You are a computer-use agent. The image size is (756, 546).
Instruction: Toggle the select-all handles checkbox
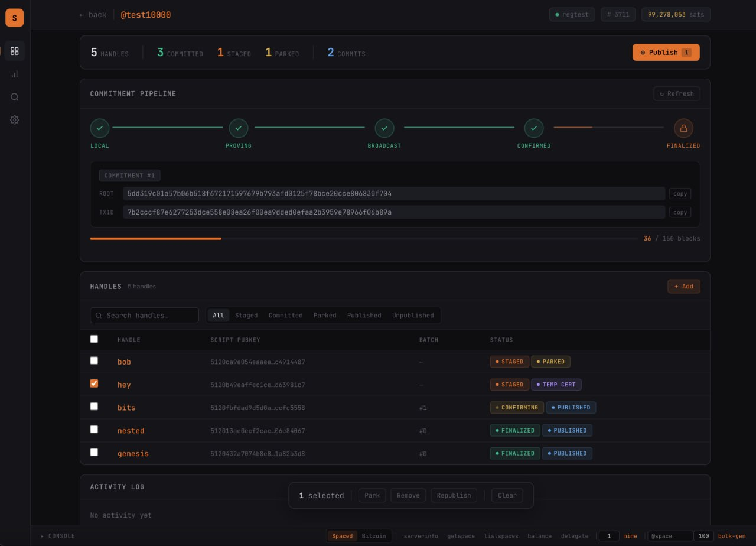94,339
